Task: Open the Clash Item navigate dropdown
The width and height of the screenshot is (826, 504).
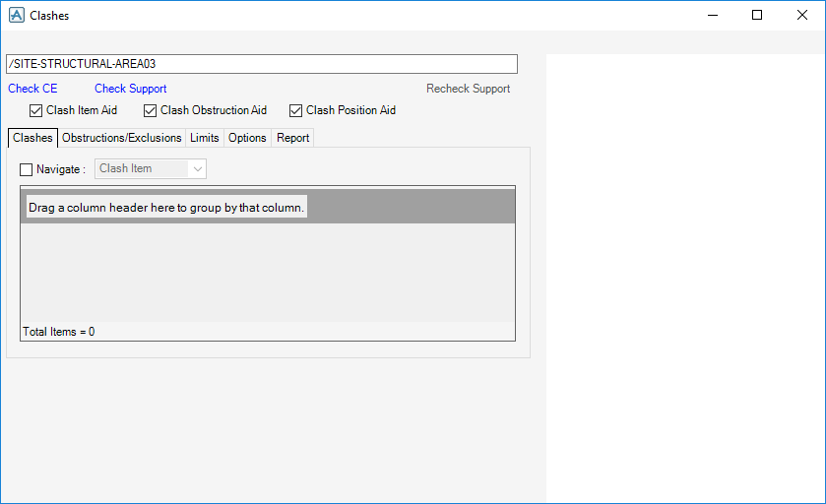Action: point(151,168)
